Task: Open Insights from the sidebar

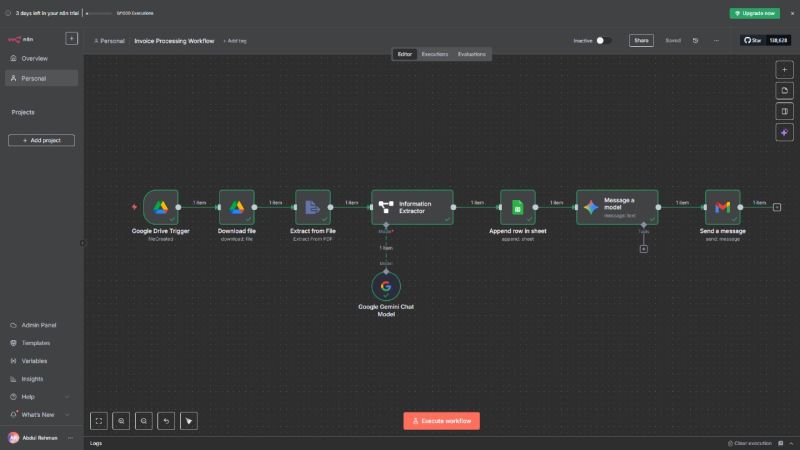Action: click(42, 379)
